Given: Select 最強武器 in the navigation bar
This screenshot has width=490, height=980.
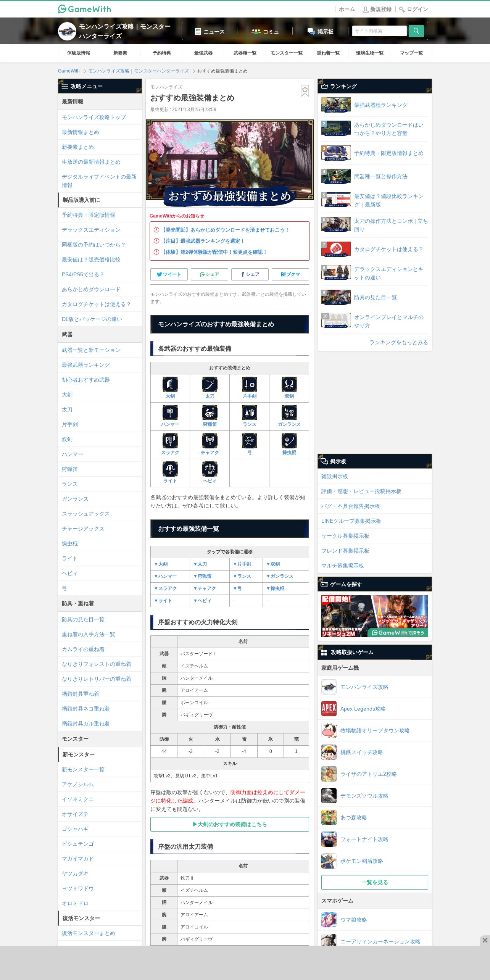Looking at the screenshot, I should coord(203,53).
